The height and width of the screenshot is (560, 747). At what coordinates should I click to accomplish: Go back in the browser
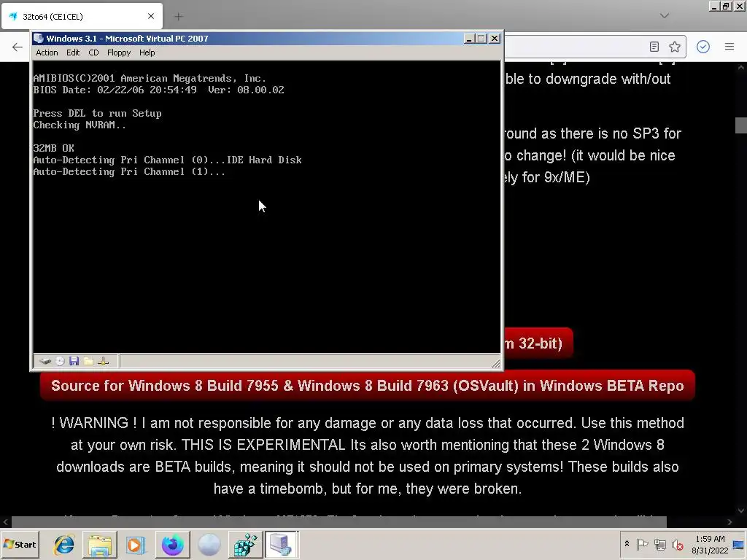coord(18,47)
